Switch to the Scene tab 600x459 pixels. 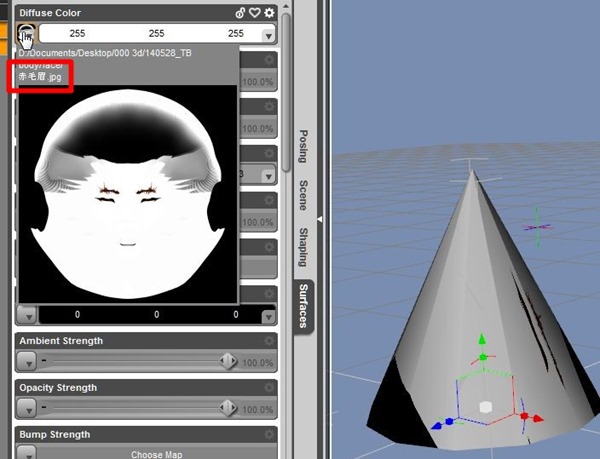pyautogui.click(x=302, y=196)
